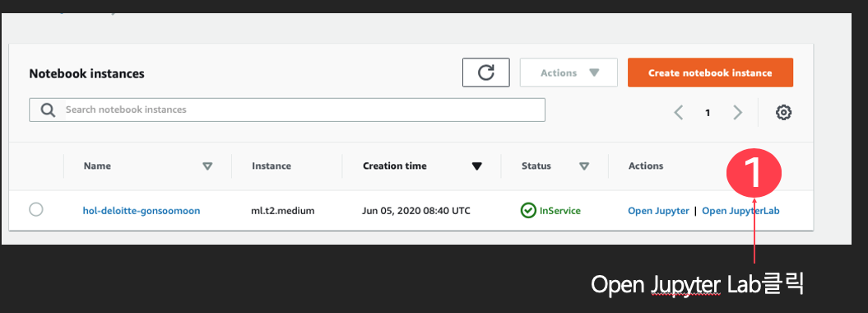Viewport: 868px width, 313px height.
Task: Click the Status column header label
Action: [536, 166]
